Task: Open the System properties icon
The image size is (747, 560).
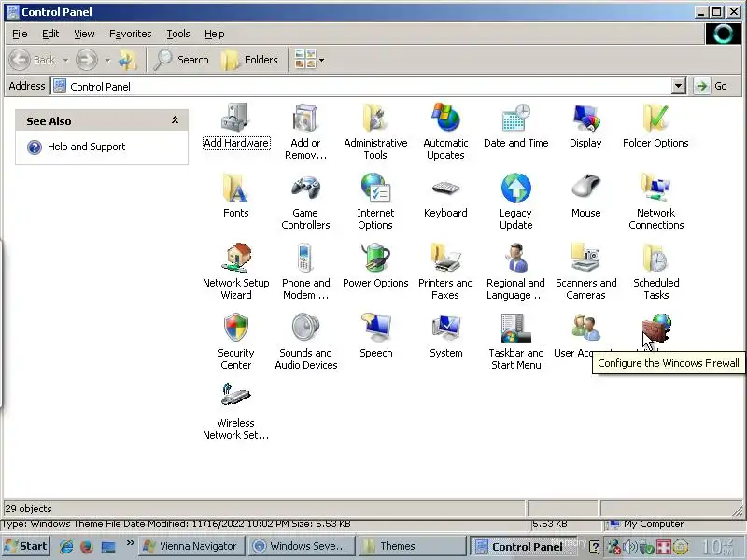Action: coord(446,336)
